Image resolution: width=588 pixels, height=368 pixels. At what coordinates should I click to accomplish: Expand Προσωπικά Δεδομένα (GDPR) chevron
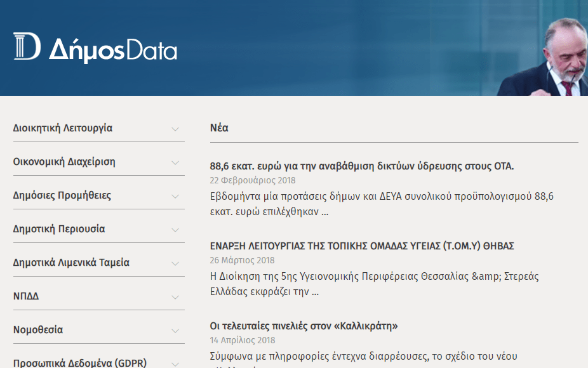pyautogui.click(x=175, y=364)
